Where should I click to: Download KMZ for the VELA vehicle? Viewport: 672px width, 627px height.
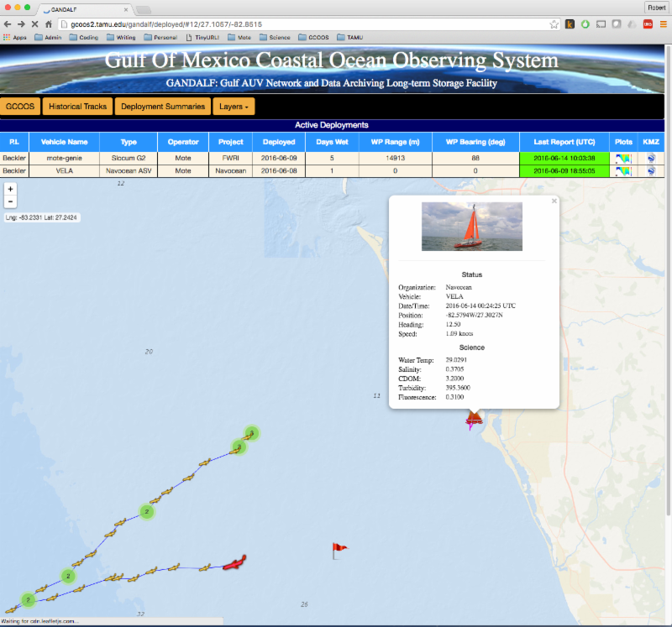coord(651,170)
